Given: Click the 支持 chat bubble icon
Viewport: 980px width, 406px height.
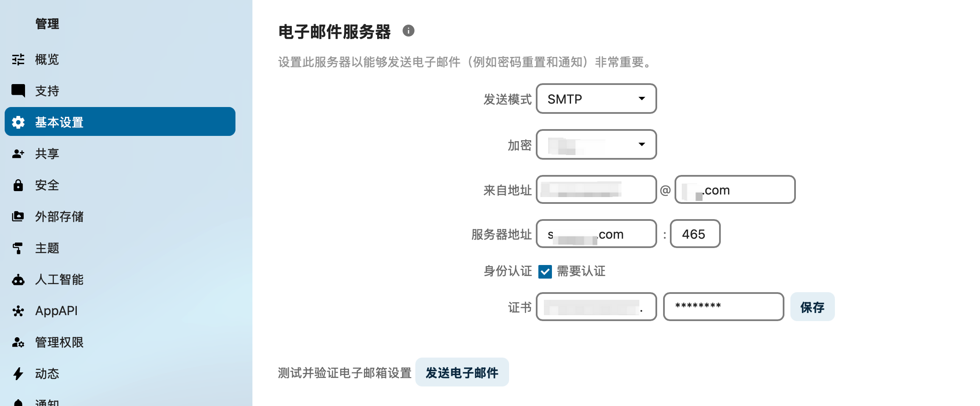Looking at the screenshot, I should click(x=18, y=90).
